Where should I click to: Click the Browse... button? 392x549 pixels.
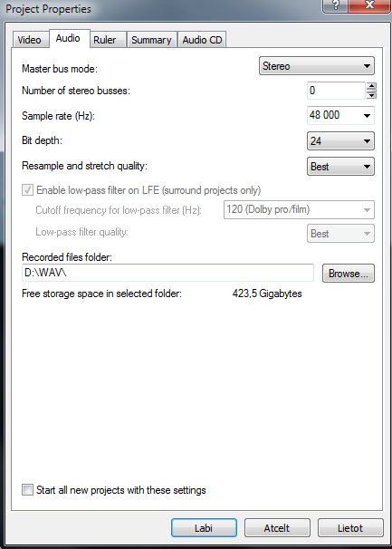tap(349, 273)
